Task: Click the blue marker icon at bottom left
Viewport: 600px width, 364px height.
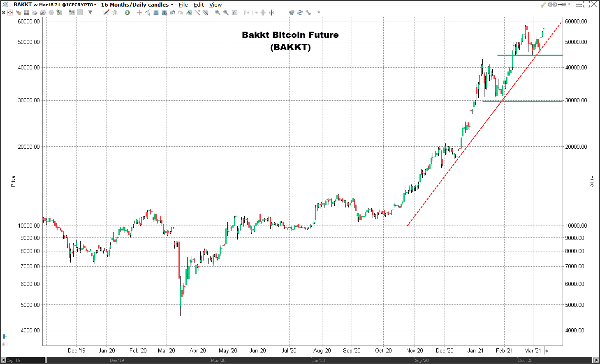Action: click(5, 336)
